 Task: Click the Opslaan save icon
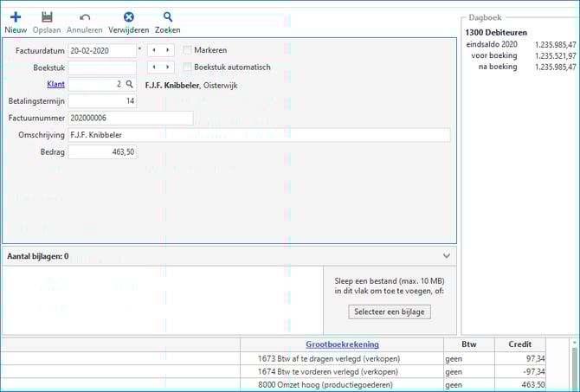click(47, 17)
